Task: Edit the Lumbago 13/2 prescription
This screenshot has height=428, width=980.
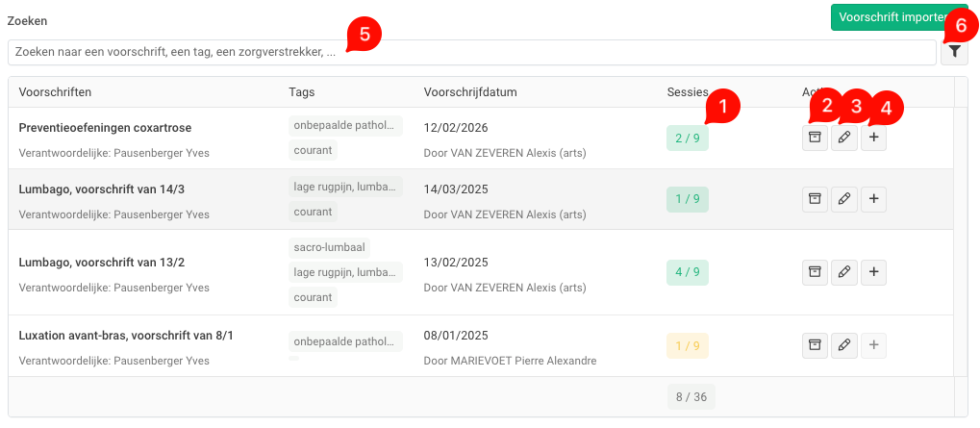Action: coord(843,272)
